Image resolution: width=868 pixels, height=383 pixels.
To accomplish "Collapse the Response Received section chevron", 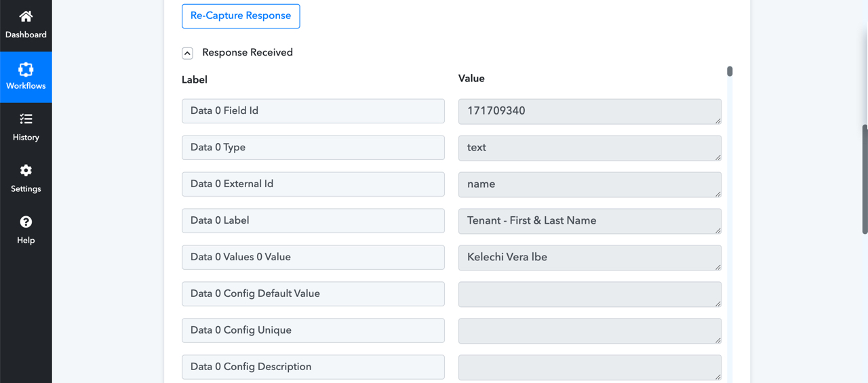I will tap(187, 53).
